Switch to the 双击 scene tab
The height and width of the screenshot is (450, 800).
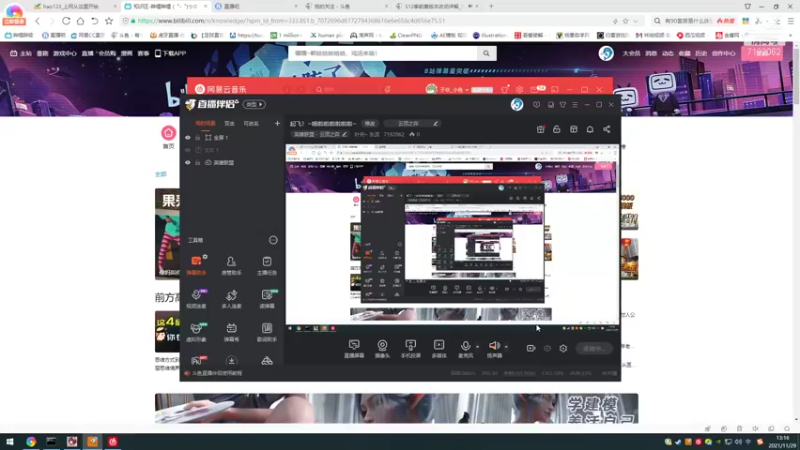pyautogui.click(x=230, y=123)
